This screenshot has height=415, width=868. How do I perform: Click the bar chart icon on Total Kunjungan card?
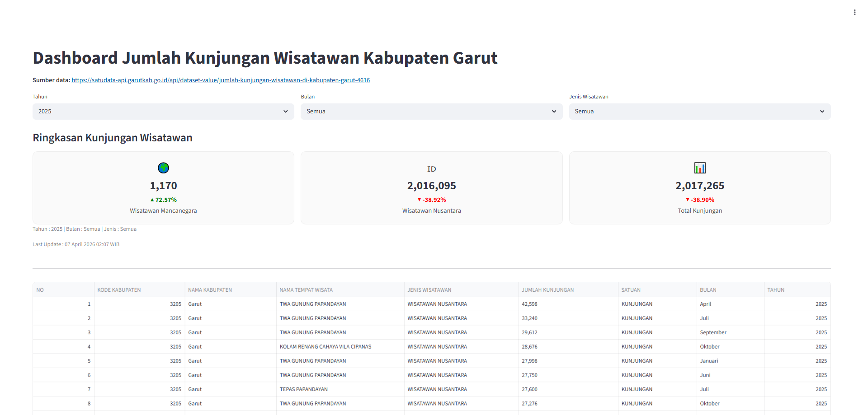[x=700, y=168]
